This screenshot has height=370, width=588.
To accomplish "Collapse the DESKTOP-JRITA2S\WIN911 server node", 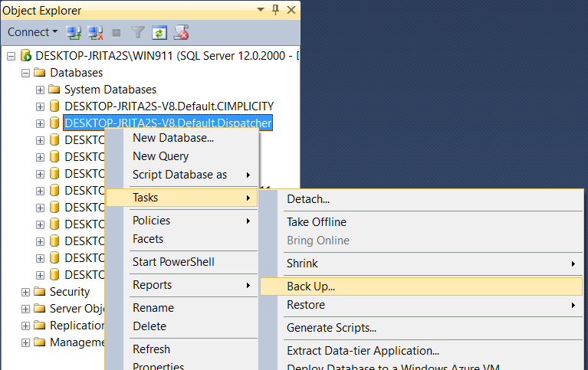I will coord(11,56).
